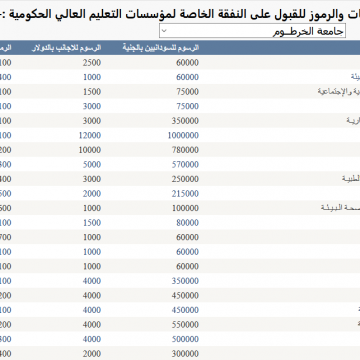Click the 2500 dollar fee cell
This screenshot has height=360, width=360.
point(92,63)
